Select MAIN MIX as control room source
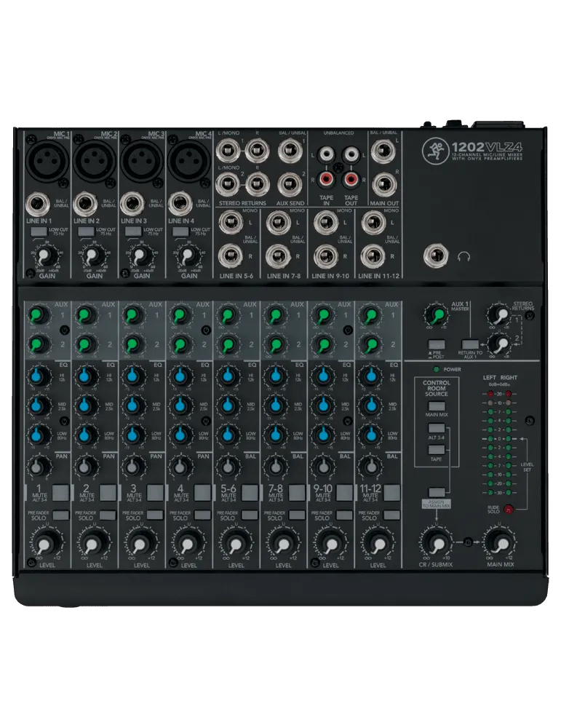The image size is (561, 728). [x=436, y=406]
